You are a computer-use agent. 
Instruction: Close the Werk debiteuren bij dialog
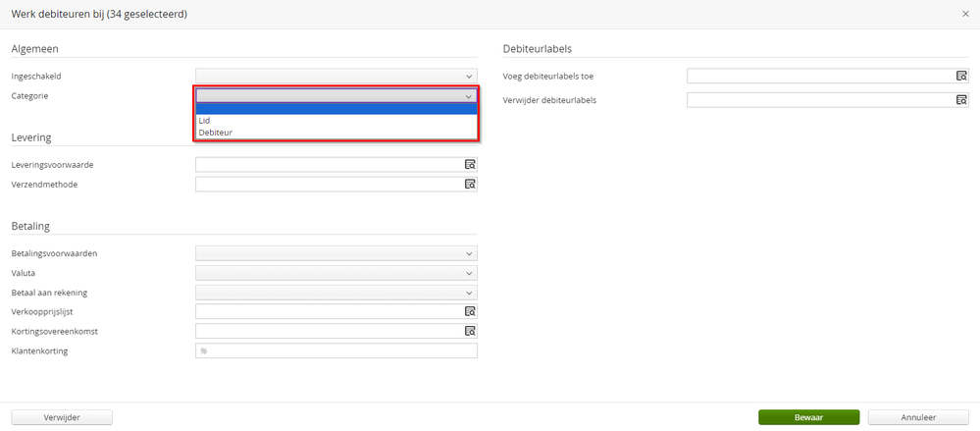point(965,14)
